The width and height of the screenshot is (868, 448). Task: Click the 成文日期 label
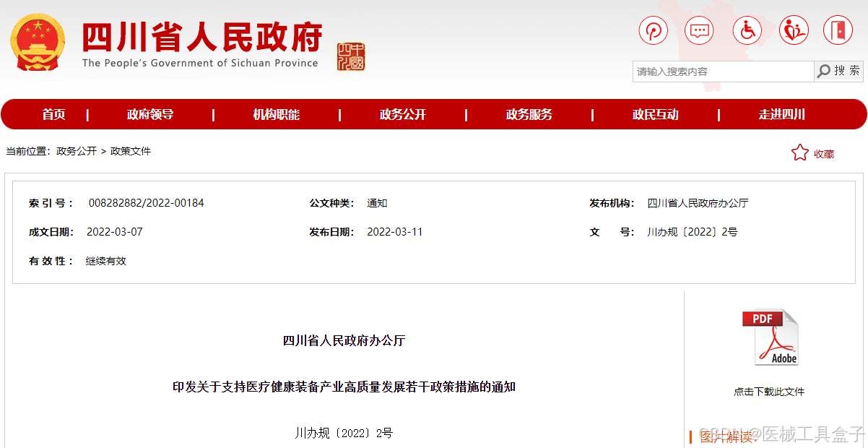pyautogui.click(x=51, y=232)
